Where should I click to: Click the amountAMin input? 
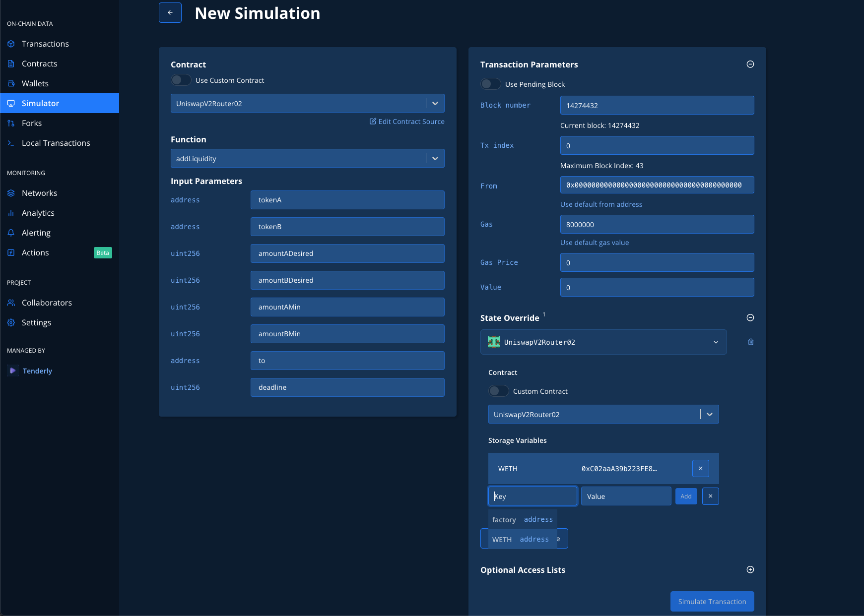coord(347,307)
